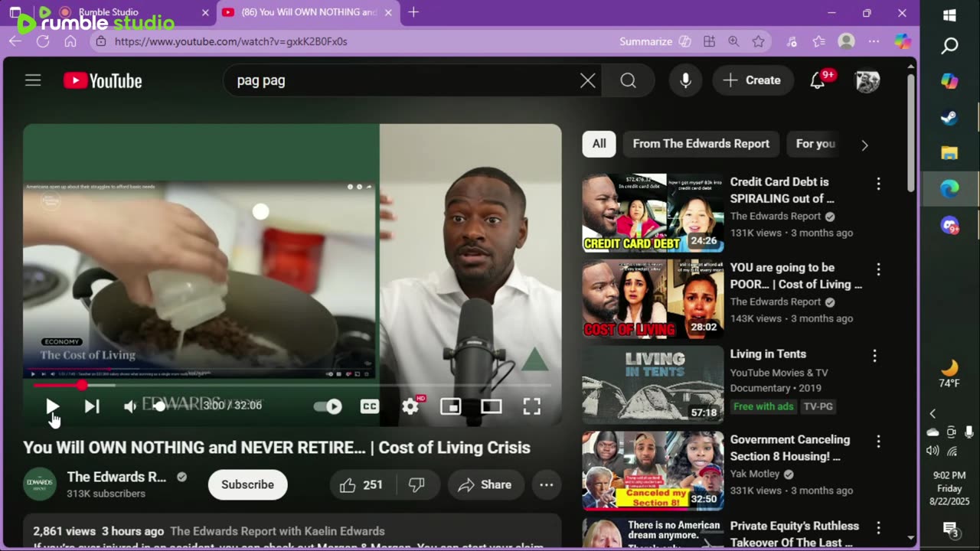The image size is (980, 551).
Task: Open Windows Start button
Action: [949, 15]
